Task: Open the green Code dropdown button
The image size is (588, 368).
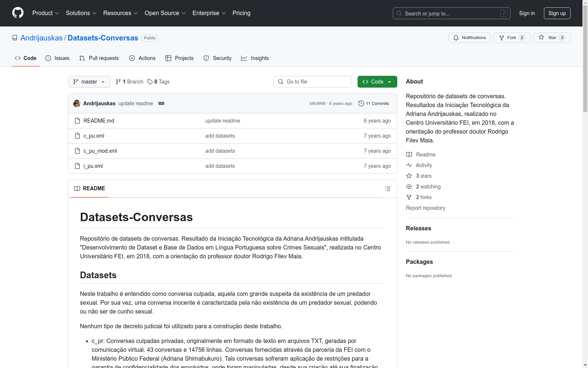Action: [377, 82]
